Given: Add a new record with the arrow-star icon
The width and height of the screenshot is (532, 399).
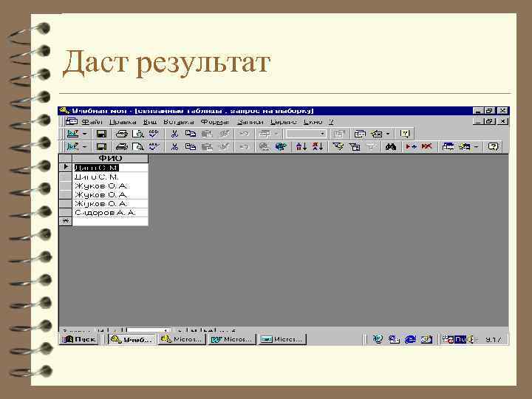Looking at the screenshot, I should coord(411,146).
